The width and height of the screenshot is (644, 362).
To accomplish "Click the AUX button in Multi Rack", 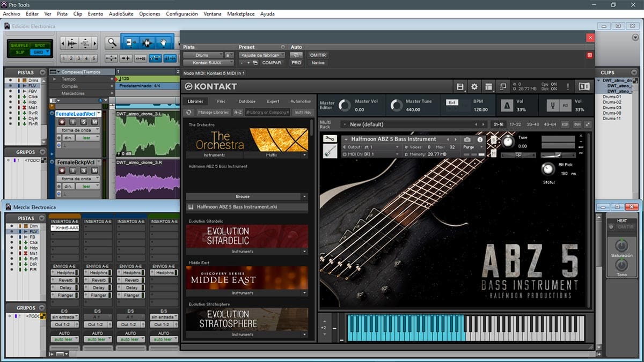I will click(x=577, y=124).
